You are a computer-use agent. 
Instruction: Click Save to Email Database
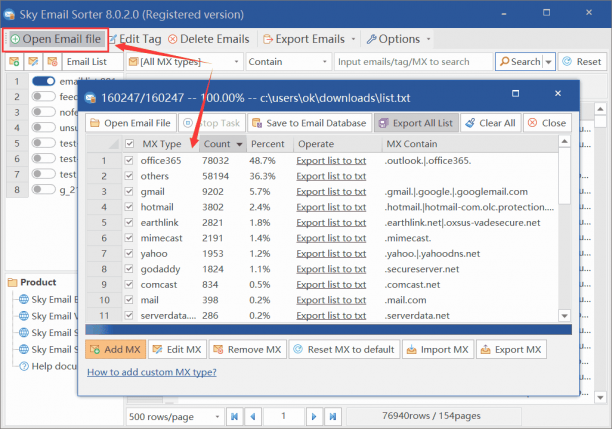[310, 123]
